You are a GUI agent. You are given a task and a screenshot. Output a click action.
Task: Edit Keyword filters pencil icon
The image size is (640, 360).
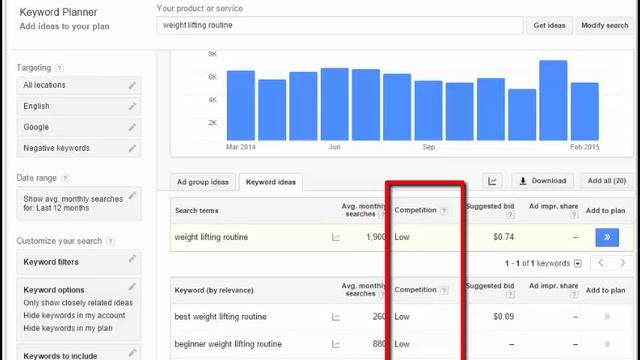132,258
